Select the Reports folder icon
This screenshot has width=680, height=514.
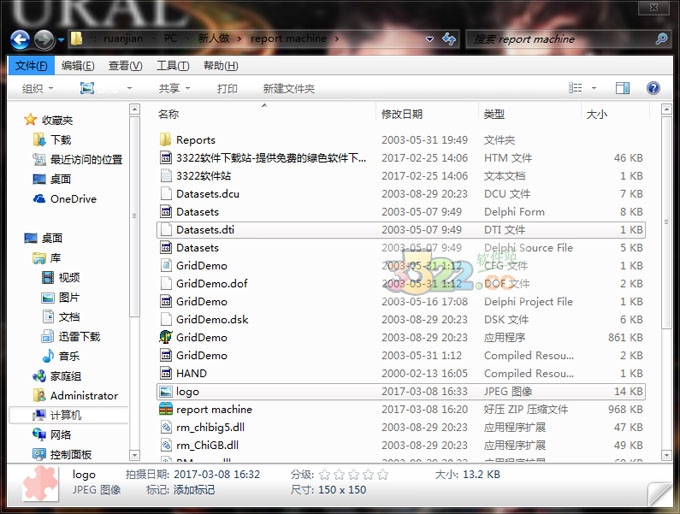click(x=165, y=140)
